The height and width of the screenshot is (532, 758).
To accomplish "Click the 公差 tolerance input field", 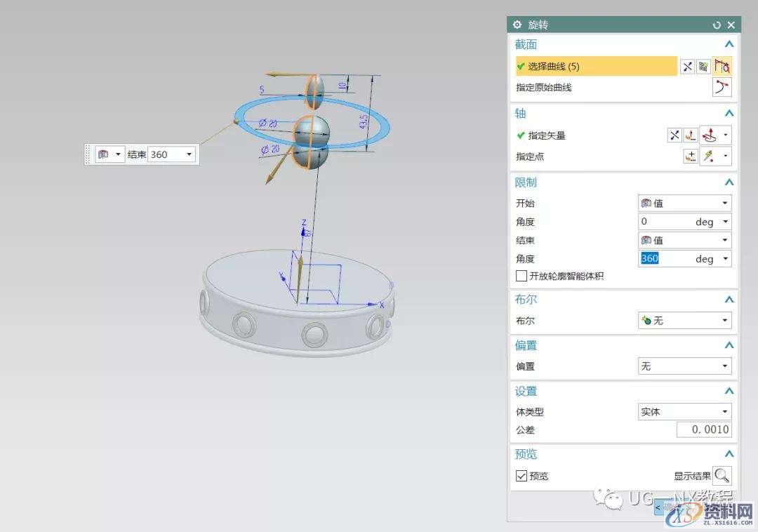I will pos(704,430).
